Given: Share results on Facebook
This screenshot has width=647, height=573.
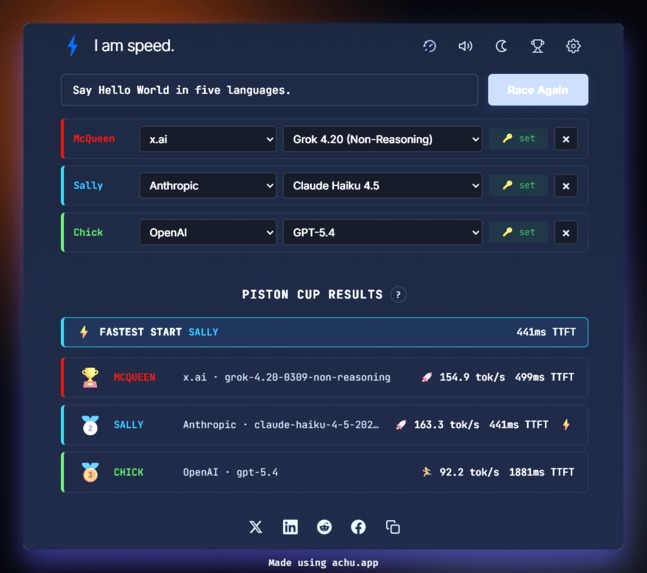Looking at the screenshot, I should point(358,527).
